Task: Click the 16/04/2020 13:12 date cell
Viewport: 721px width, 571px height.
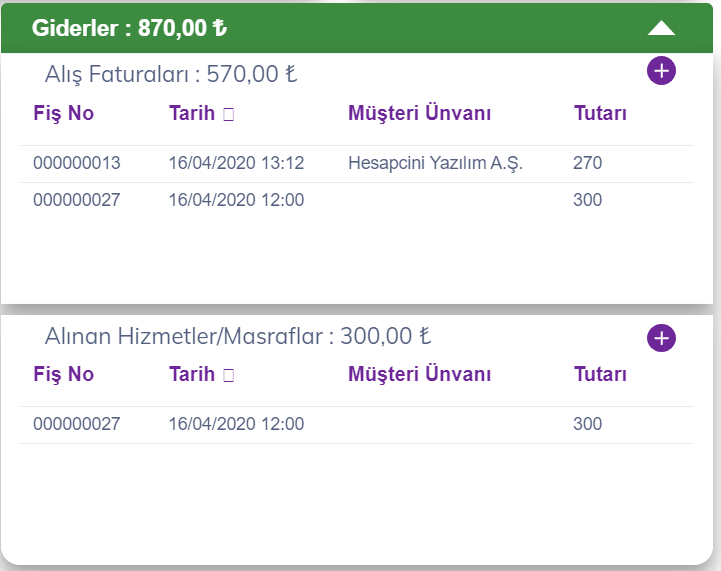Action: click(236, 163)
